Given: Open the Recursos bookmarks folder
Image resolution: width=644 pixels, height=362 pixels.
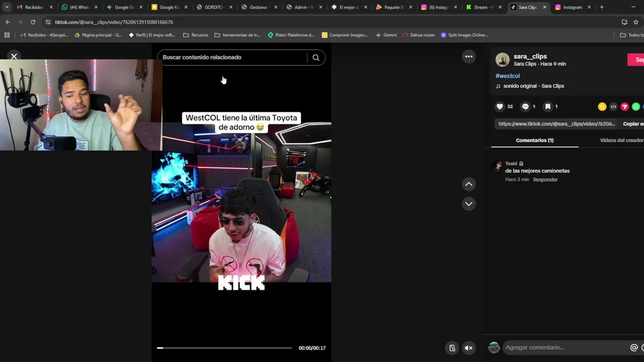Looking at the screenshot, I should 196,35.
